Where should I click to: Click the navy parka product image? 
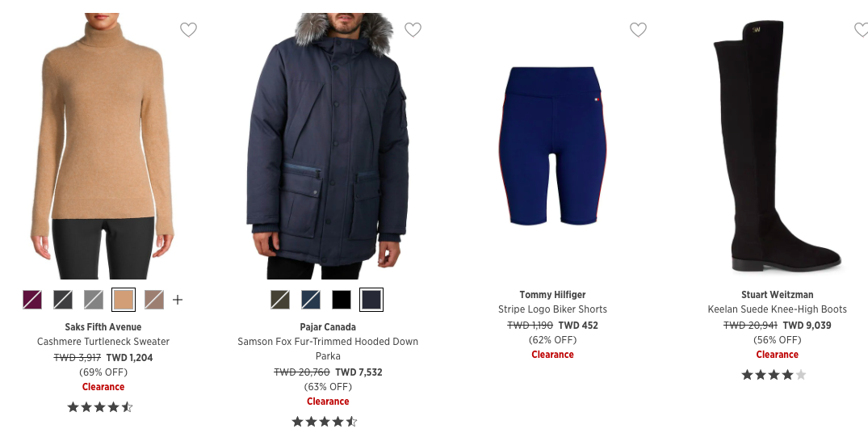click(x=328, y=146)
